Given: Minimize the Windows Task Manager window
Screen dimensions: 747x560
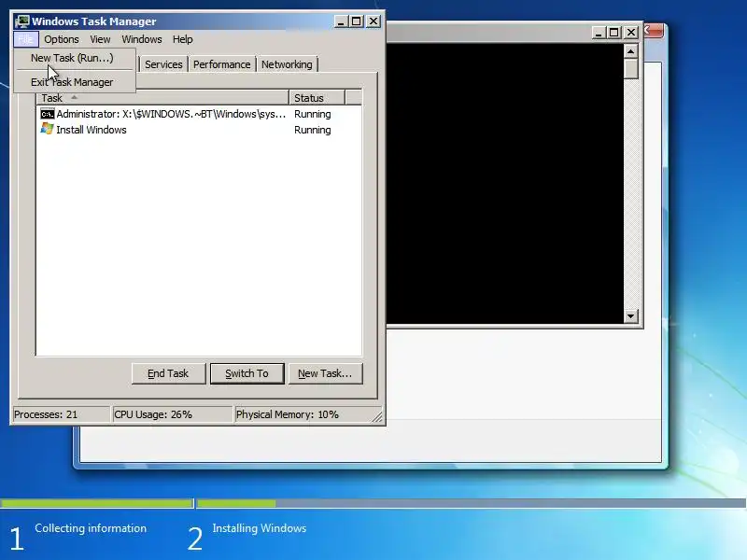Looking at the screenshot, I should pyautogui.click(x=341, y=21).
